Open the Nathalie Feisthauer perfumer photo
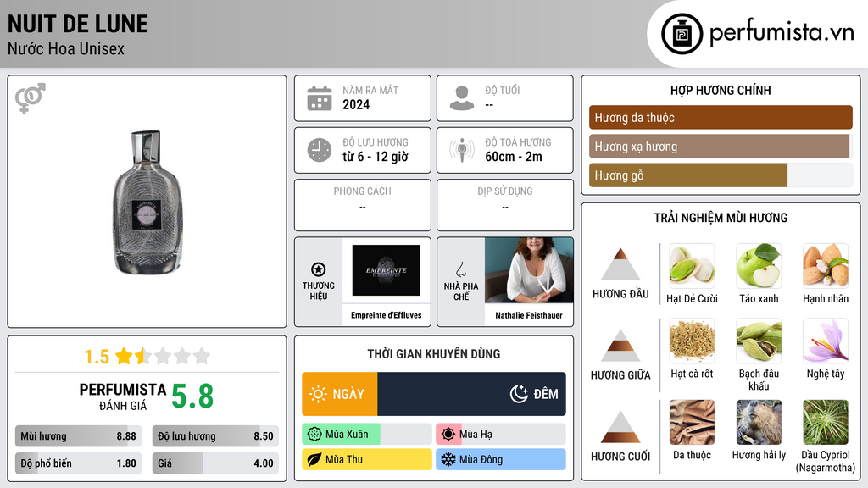 pos(529,270)
